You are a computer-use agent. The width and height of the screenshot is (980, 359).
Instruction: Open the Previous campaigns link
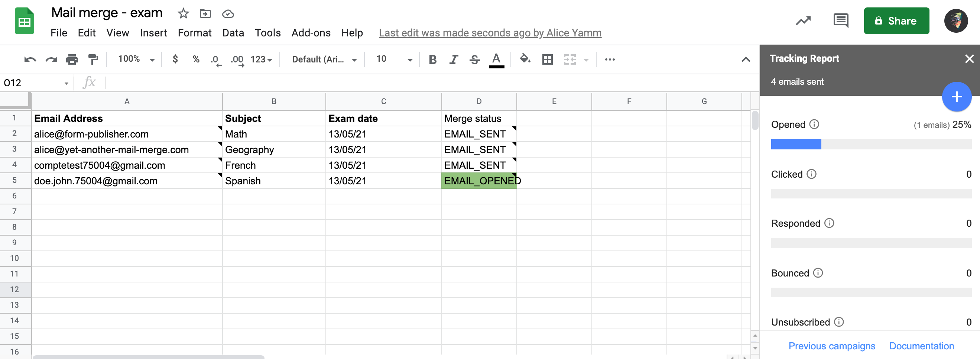831,346
